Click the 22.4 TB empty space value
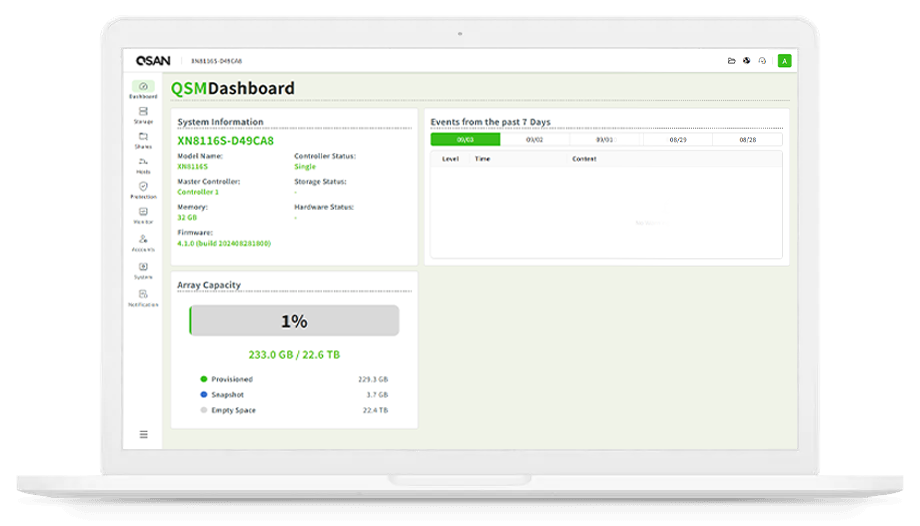The image size is (920, 526). (375, 410)
